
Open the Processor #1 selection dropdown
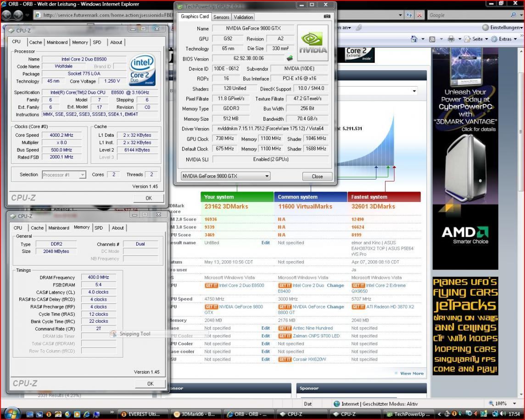64,175
